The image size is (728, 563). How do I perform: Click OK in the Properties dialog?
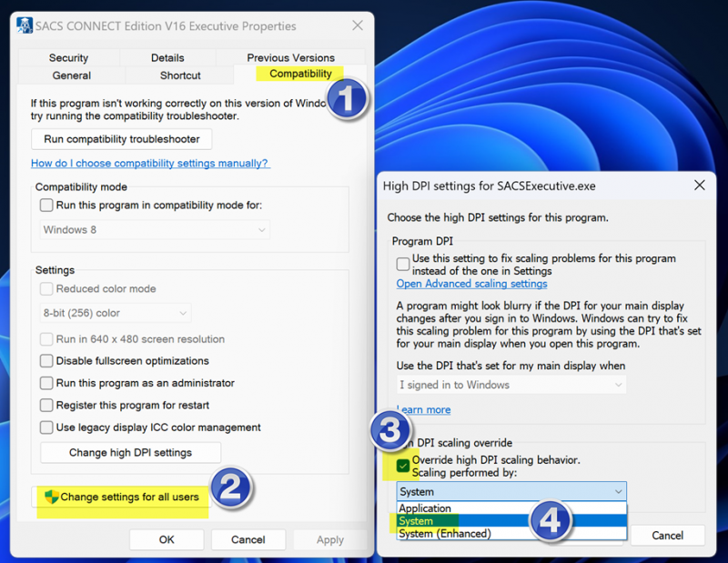[x=167, y=539]
